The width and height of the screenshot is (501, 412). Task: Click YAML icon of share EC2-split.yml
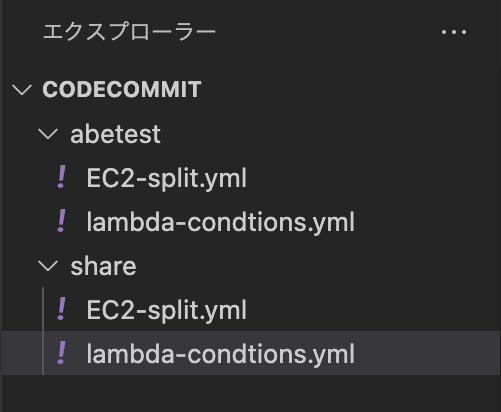[61, 309]
